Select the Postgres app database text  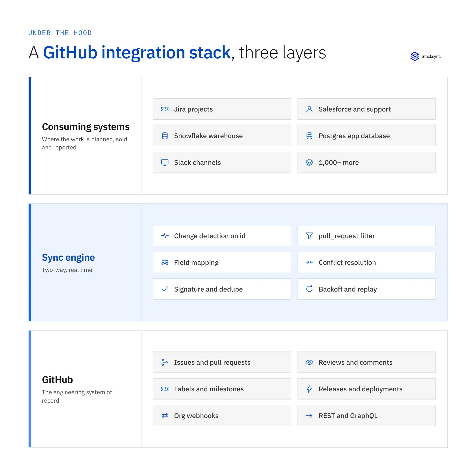tap(354, 136)
